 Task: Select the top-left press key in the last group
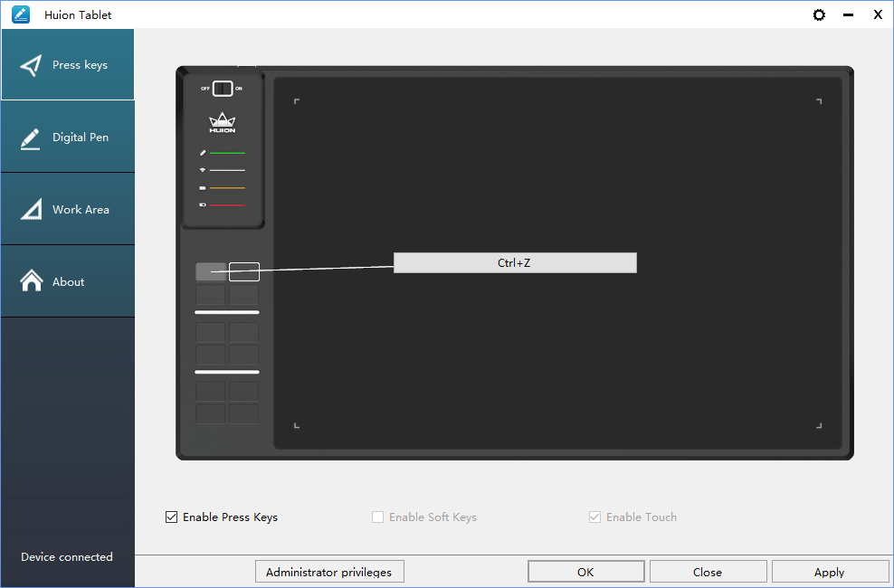click(x=211, y=391)
